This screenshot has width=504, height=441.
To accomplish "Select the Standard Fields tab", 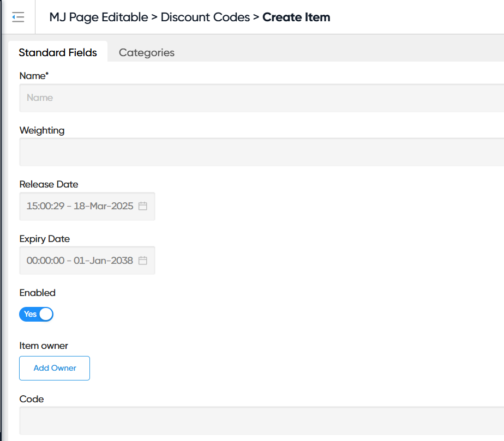I will point(58,52).
